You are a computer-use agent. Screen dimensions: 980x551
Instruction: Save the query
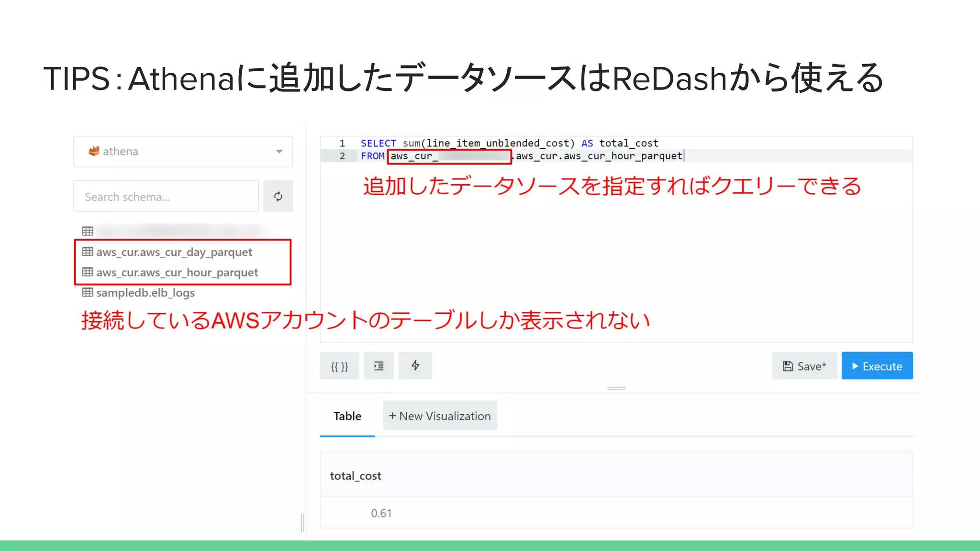pyautogui.click(x=804, y=366)
